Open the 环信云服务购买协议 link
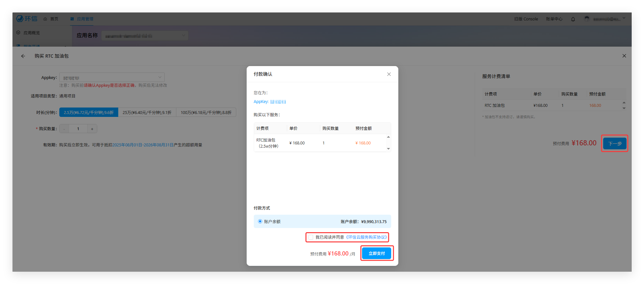 (x=367, y=237)
